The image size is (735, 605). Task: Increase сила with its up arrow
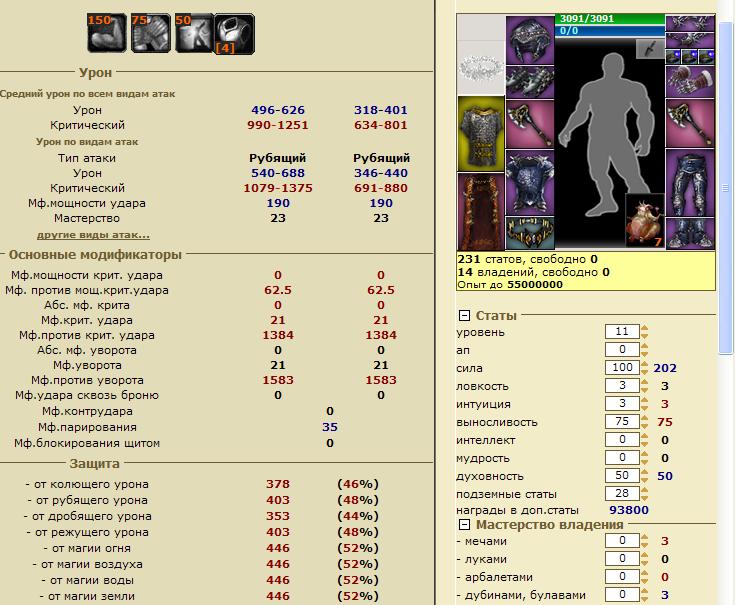[645, 364]
